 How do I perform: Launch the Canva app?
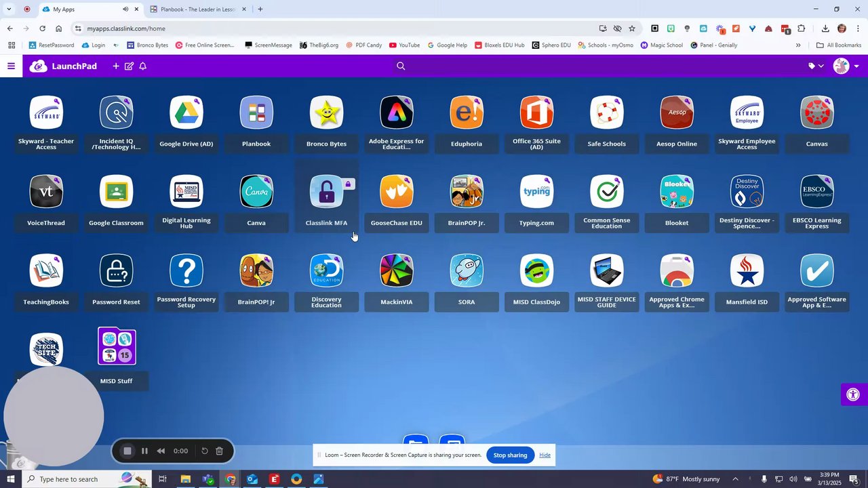point(256,192)
